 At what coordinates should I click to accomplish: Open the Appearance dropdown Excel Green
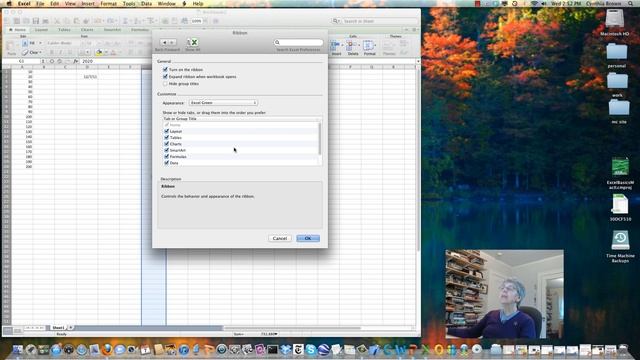(223, 103)
